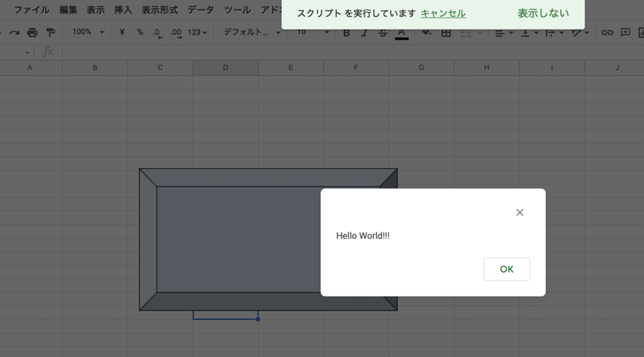Close the Hello World dialog with X

pos(519,212)
